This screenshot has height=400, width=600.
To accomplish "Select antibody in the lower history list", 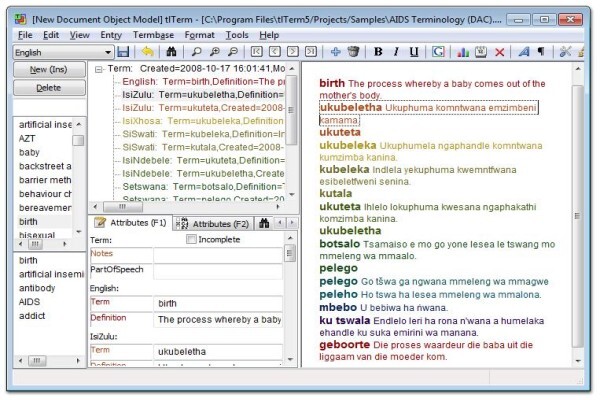I will (37, 288).
